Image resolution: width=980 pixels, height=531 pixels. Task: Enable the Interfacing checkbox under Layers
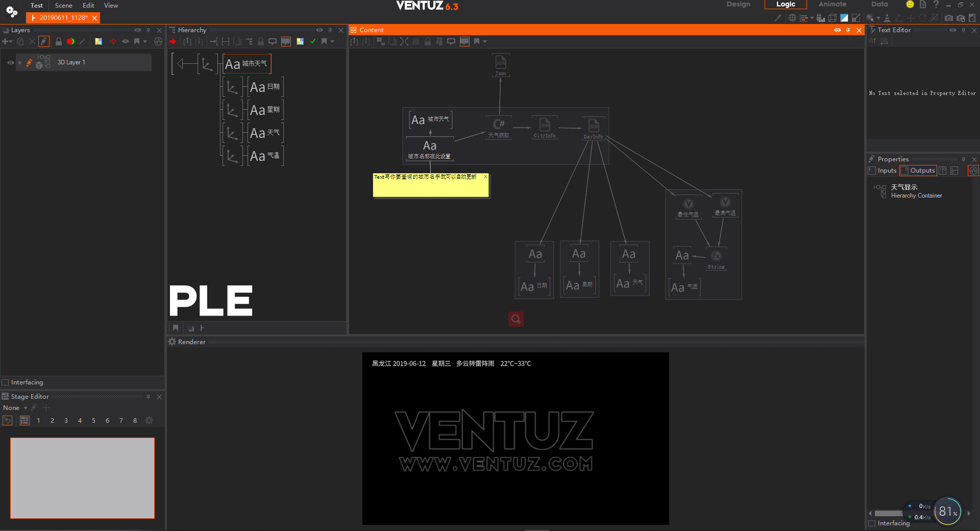(x=6, y=382)
